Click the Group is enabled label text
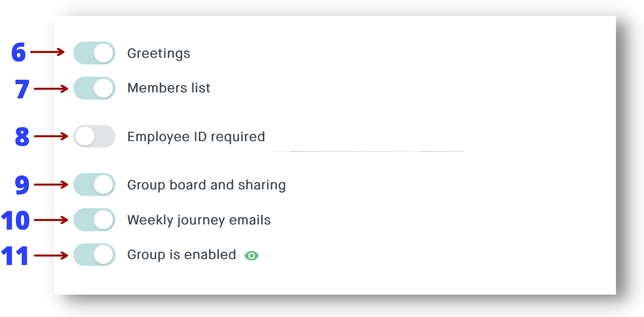 pyautogui.click(x=181, y=255)
